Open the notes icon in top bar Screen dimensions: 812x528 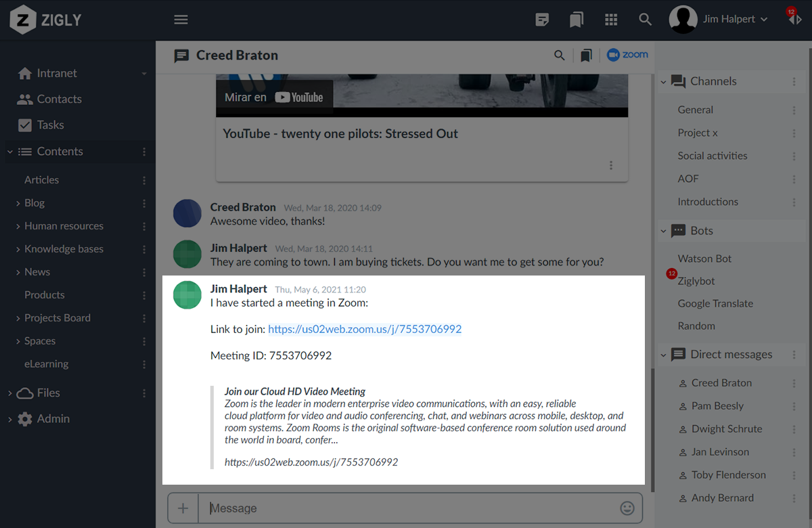click(542, 20)
